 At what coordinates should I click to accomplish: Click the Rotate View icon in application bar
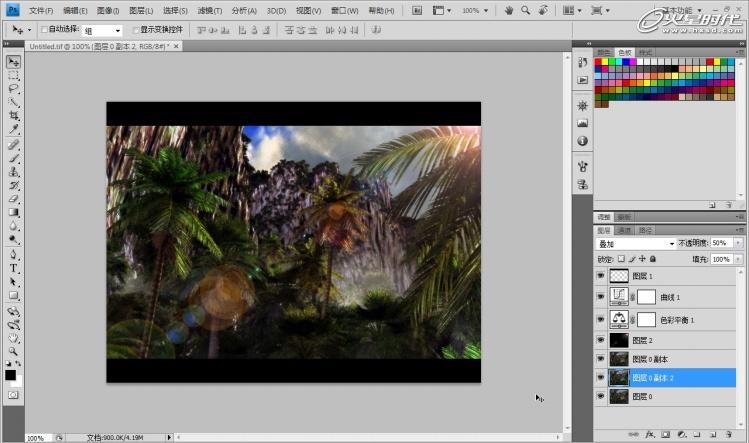click(543, 10)
